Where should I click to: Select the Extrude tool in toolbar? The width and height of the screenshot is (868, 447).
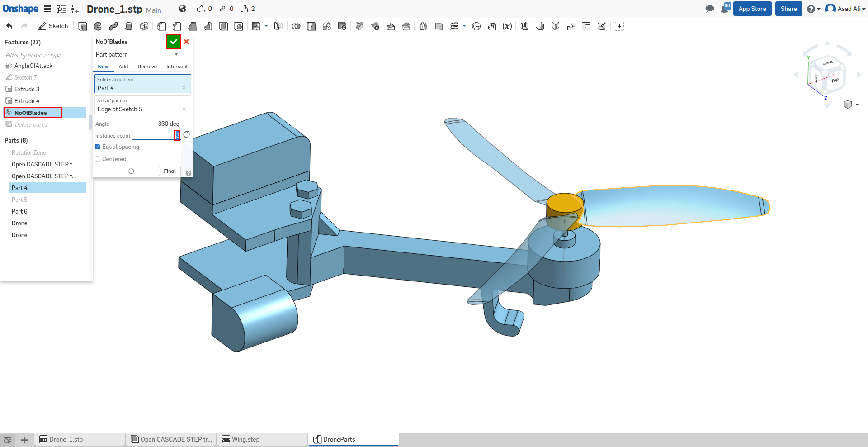click(x=83, y=26)
